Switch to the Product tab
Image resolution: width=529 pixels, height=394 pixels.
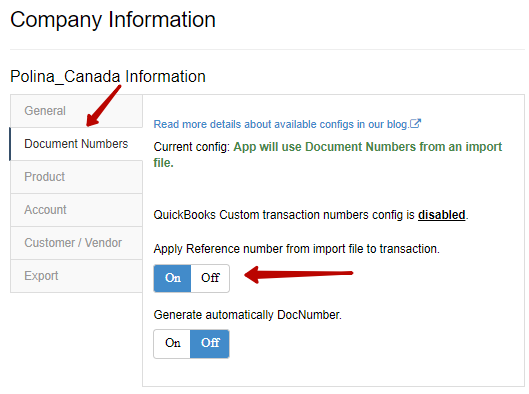click(77, 177)
